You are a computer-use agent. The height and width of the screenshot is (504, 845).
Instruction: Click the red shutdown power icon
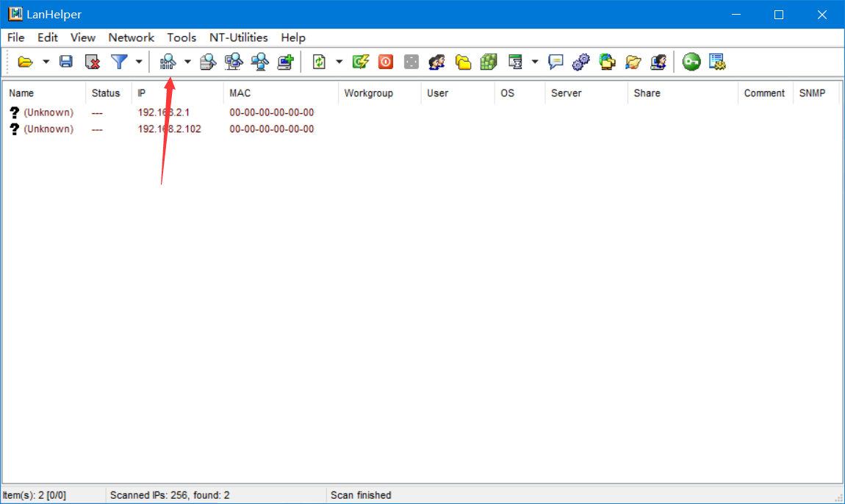(385, 62)
